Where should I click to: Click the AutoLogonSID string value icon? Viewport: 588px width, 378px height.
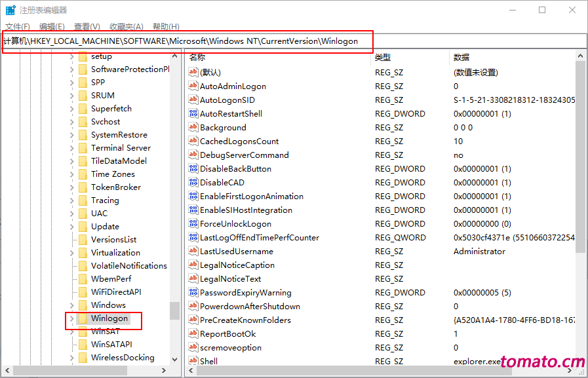[193, 100]
